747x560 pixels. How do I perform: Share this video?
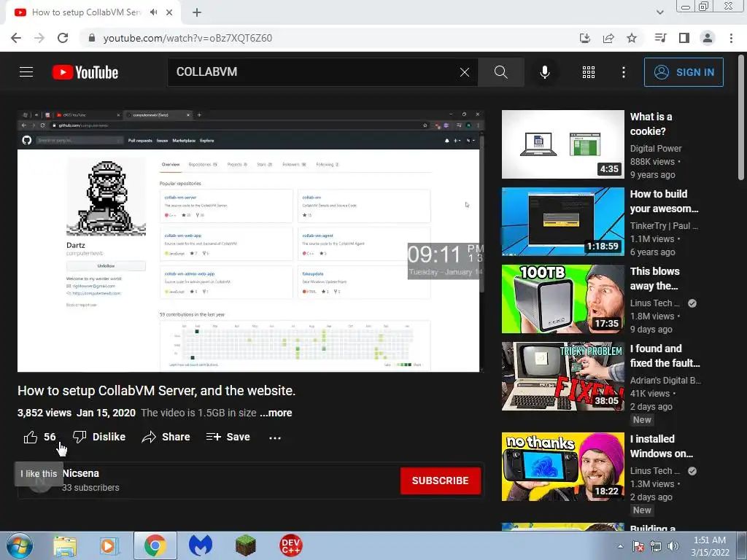click(166, 437)
